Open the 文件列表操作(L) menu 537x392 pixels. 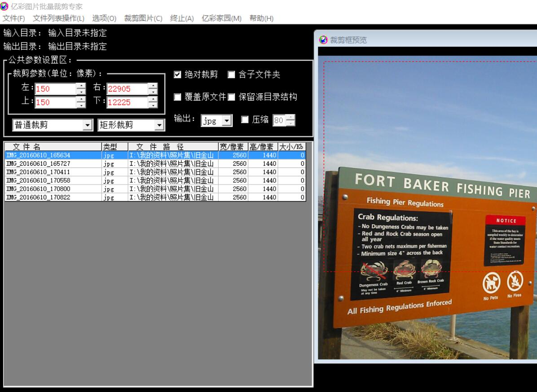click(x=58, y=18)
